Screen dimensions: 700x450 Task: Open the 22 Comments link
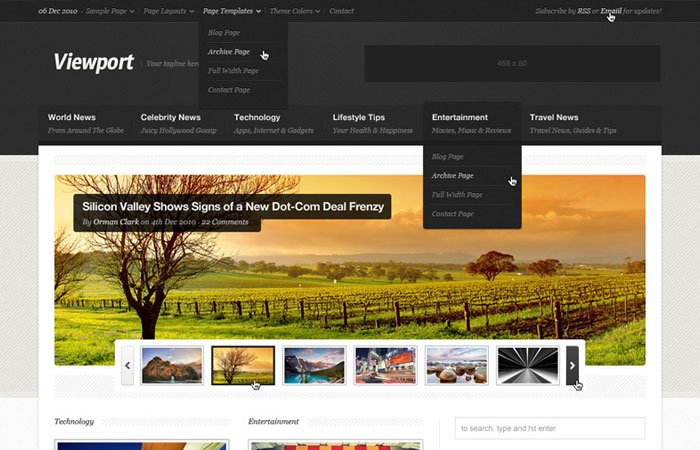225,222
